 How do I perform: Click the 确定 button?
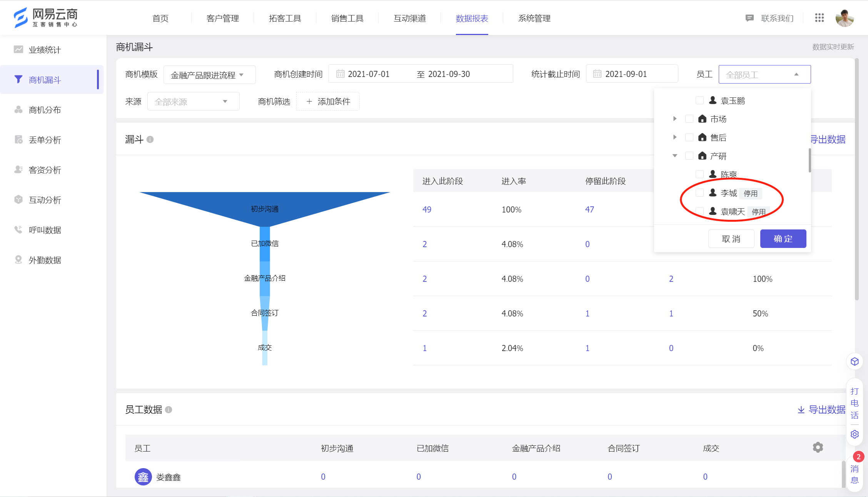click(x=783, y=239)
